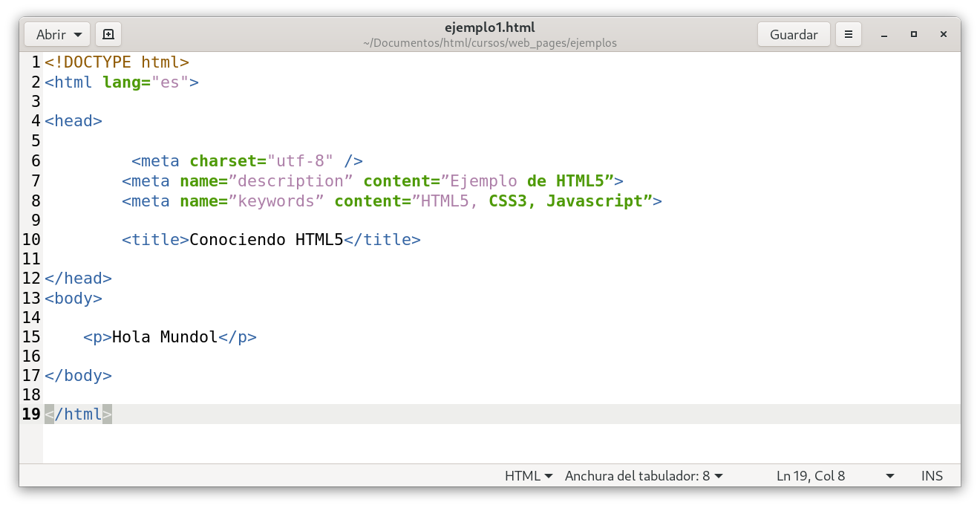Toggle the INS overwrite mode indicator

(x=932, y=476)
